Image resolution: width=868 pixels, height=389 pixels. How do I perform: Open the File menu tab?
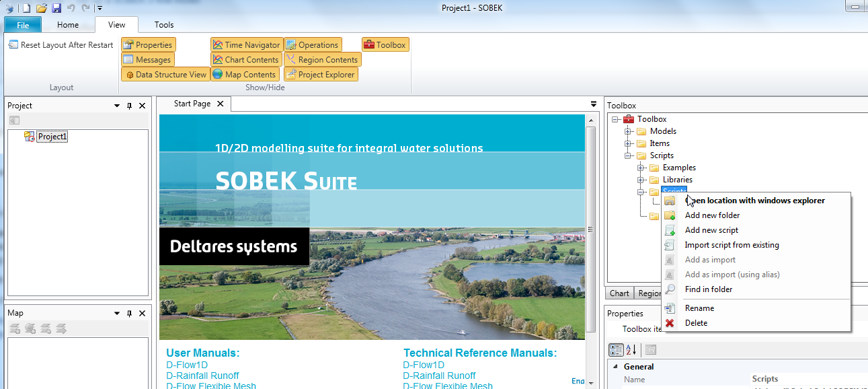click(x=23, y=25)
